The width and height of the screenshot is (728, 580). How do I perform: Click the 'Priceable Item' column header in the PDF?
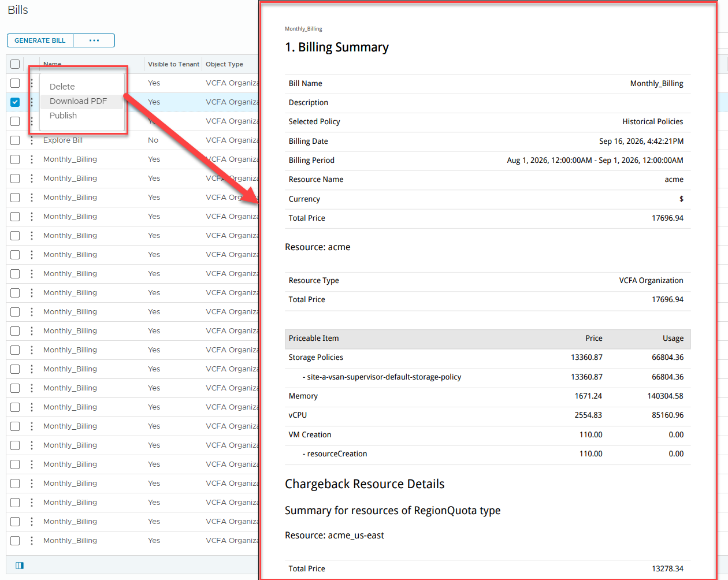point(314,338)
